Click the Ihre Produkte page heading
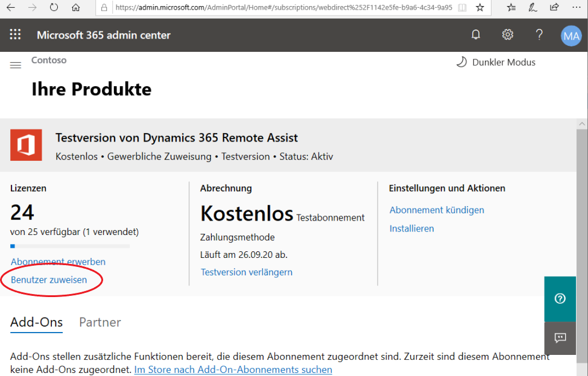This screenshot has width=588, height=376. 92,90
